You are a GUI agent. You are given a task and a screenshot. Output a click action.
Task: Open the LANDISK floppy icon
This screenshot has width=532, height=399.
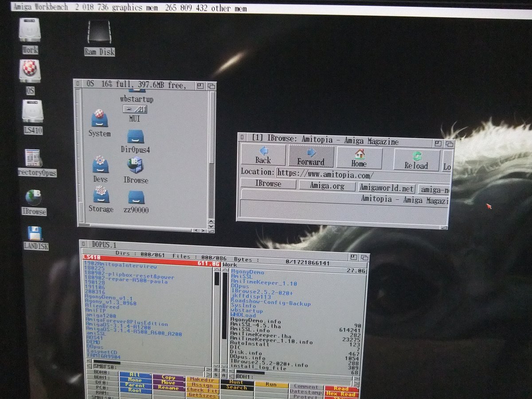tap(35, 233)
